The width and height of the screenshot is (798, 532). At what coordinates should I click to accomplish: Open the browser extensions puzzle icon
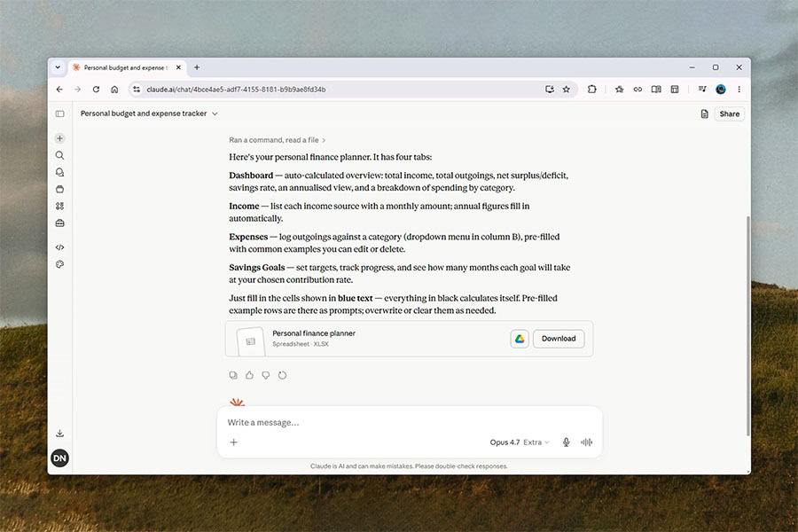point(591,89)
